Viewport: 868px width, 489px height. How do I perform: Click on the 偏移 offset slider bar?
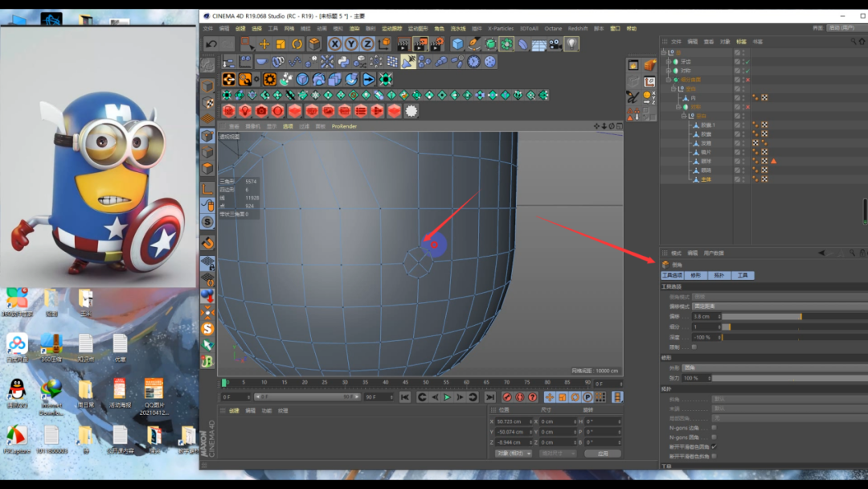(795, 316)
